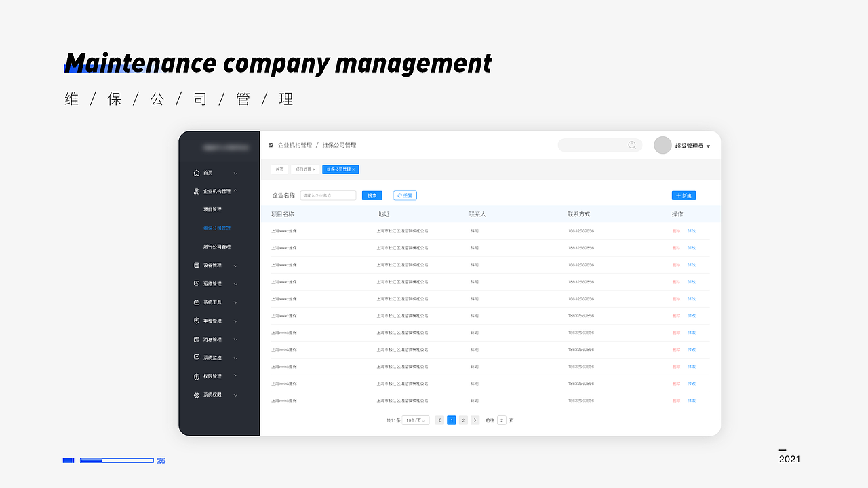Expand the 首页 menu chevron
This screenshot has width=868, height=488.
tap(236, 174)
